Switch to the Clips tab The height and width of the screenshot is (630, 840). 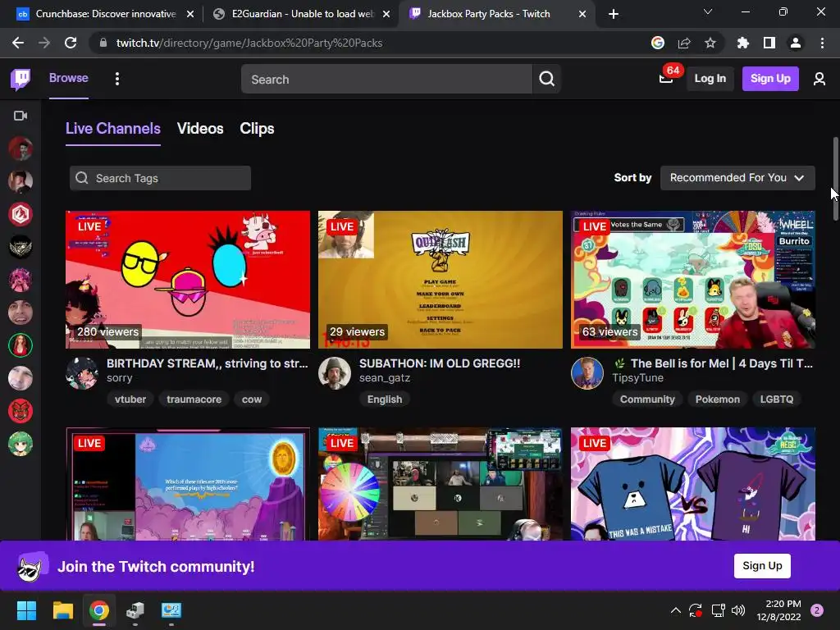257,129
